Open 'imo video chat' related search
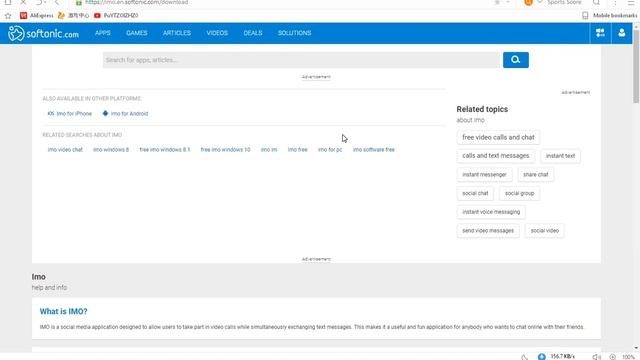The width and height of the screenshot is (640, 360). coord(65,150)
